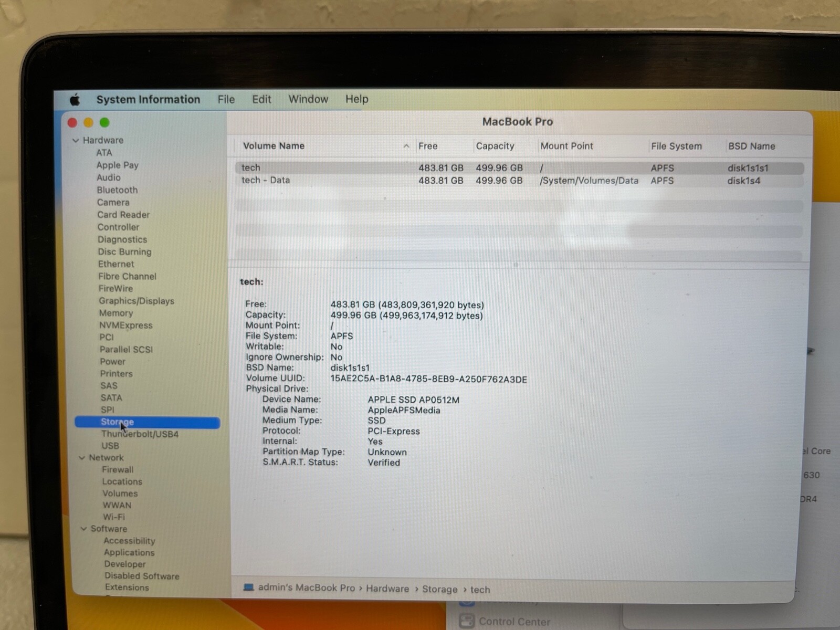
Task: Select FireWire in the sidebar
Action: (x=115, y=288)
